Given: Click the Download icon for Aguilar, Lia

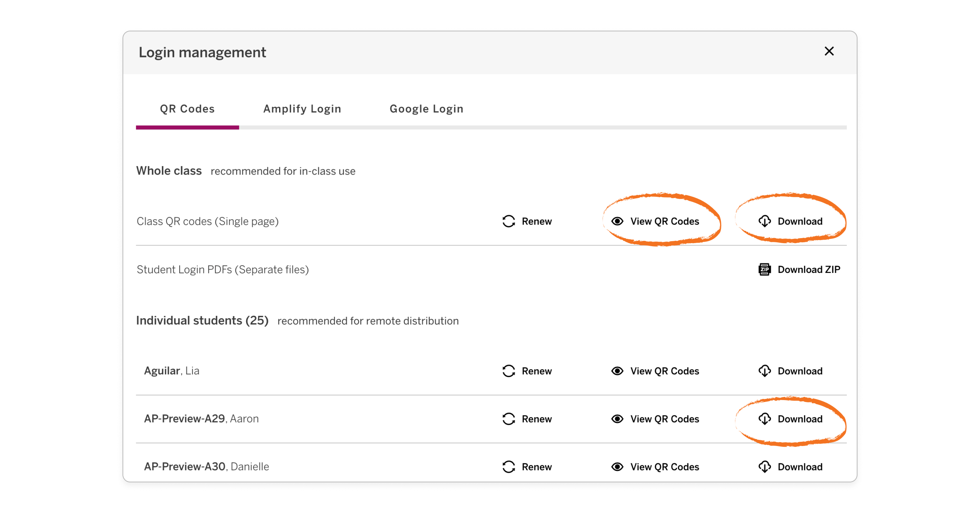Looking at the screenshot, I should pos(765,371).
